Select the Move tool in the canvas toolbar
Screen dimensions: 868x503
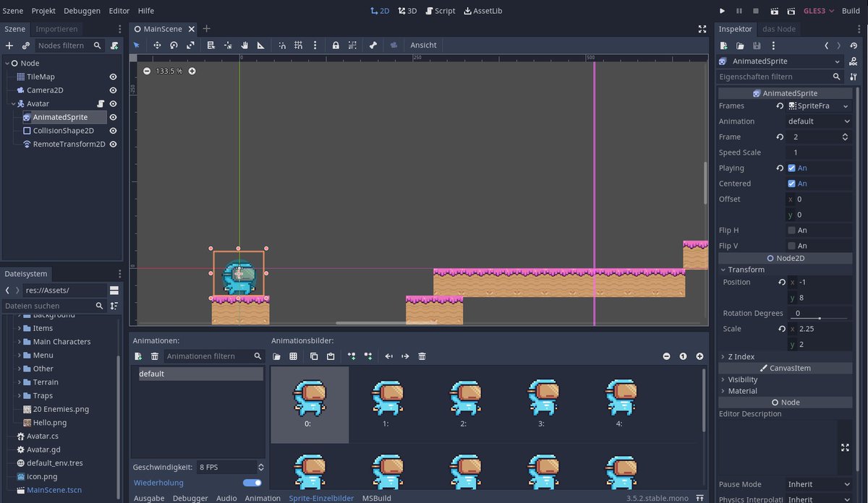tap(157, 45)
